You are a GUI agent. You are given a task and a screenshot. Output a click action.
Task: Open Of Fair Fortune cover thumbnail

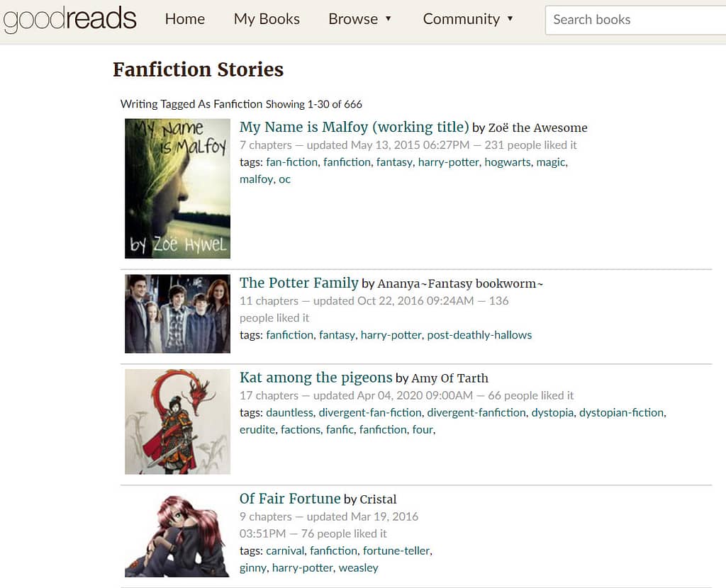coord(177,536)
